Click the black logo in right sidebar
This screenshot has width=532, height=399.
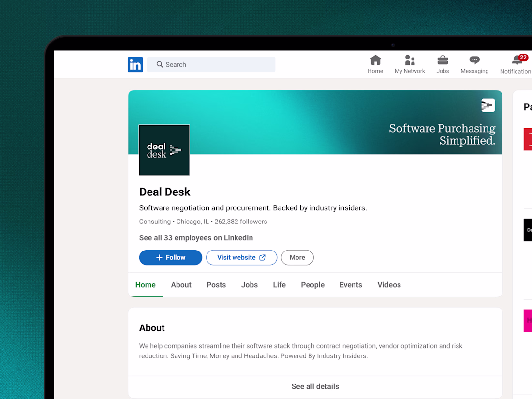point(528,230)
